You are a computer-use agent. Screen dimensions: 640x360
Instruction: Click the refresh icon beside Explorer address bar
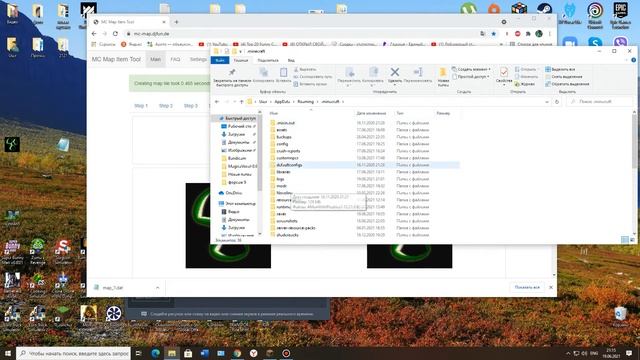[x=557, y=102]
